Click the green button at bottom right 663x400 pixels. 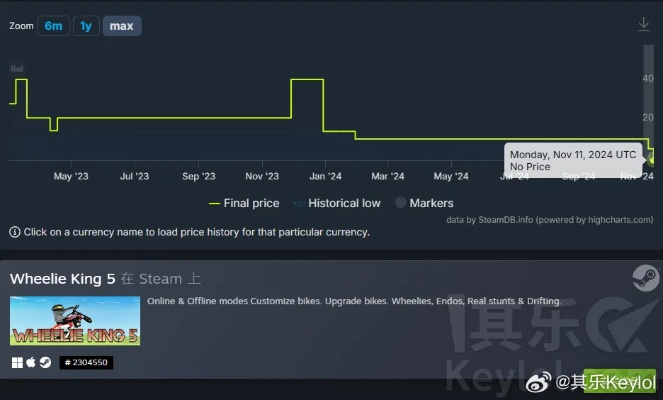619,381
